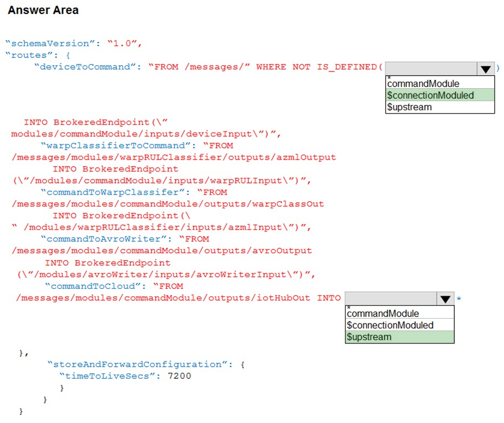The image size is (504, 423).
Task: Select the "warpClassifierToCommand" route name
Action: 115,146
